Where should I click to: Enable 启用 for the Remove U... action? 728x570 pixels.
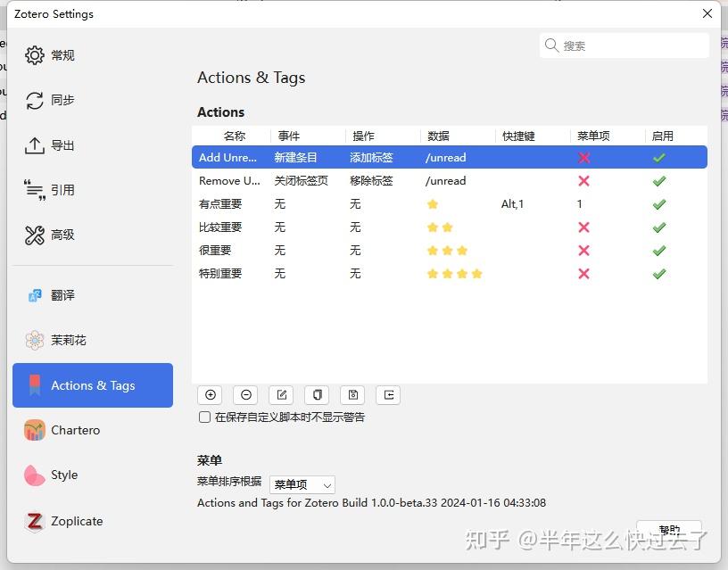[658, 181]
